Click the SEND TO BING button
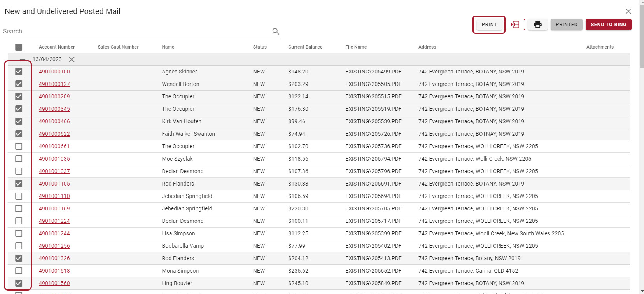 click(x=608, y=24)
